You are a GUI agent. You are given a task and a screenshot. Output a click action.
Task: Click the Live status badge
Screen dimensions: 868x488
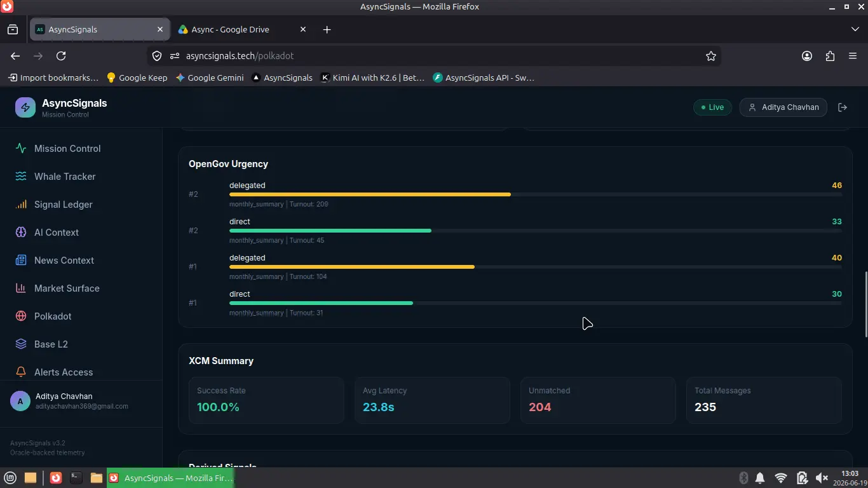[x=712, y=107]
